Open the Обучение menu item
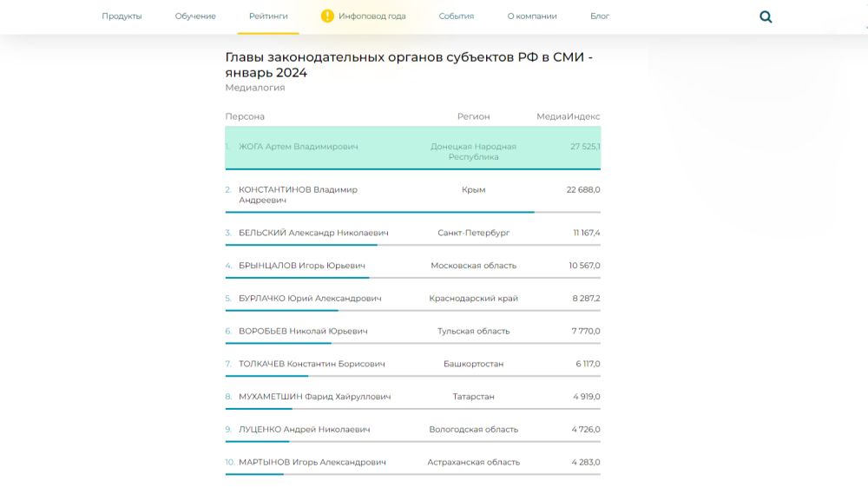 tap(195, 16)
